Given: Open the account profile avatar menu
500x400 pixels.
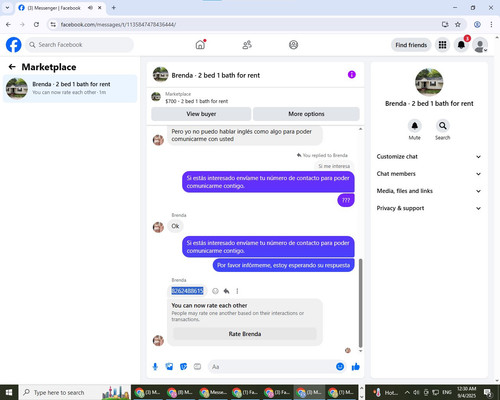Looking at the screenshot, I should 480,45.
